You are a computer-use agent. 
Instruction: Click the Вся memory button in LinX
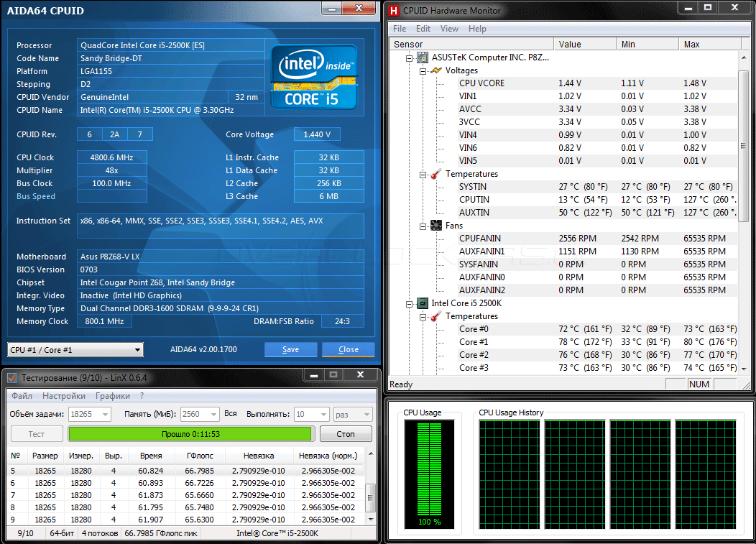[231, 414]
